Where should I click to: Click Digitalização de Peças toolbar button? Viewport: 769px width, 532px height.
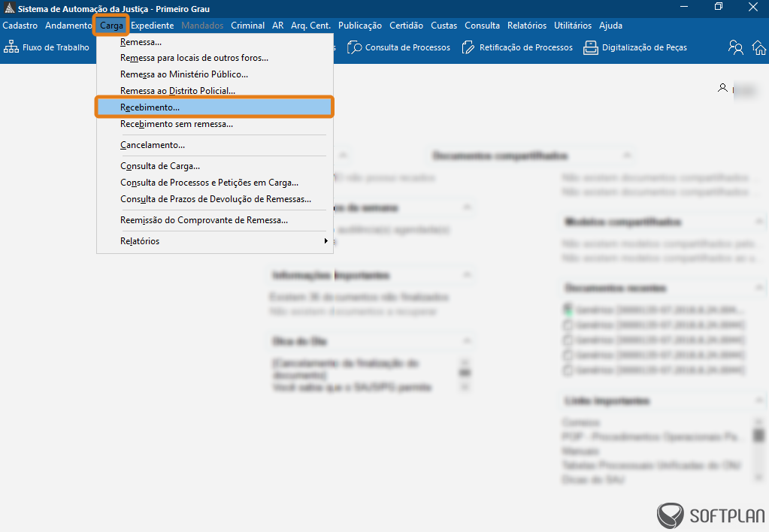click(x=635, y=47)
